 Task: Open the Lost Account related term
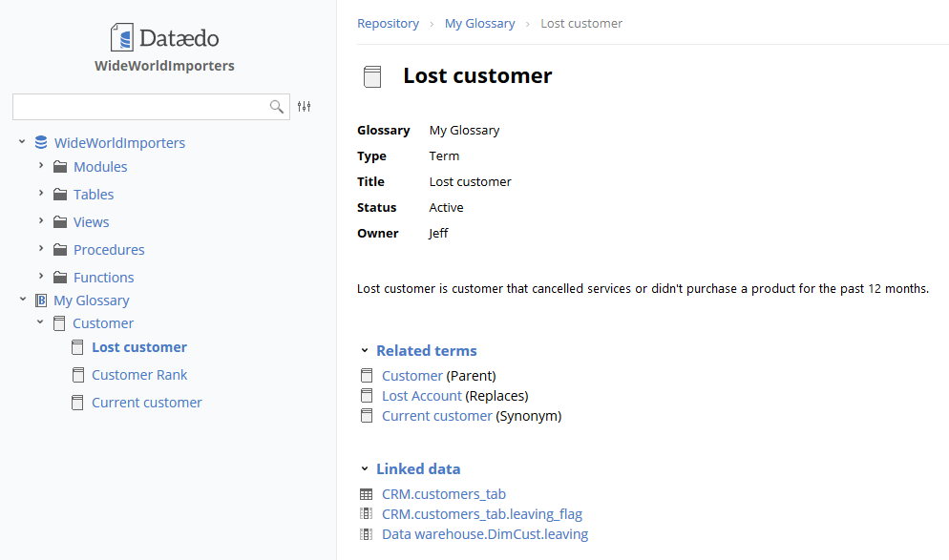[x=422, y=396]
